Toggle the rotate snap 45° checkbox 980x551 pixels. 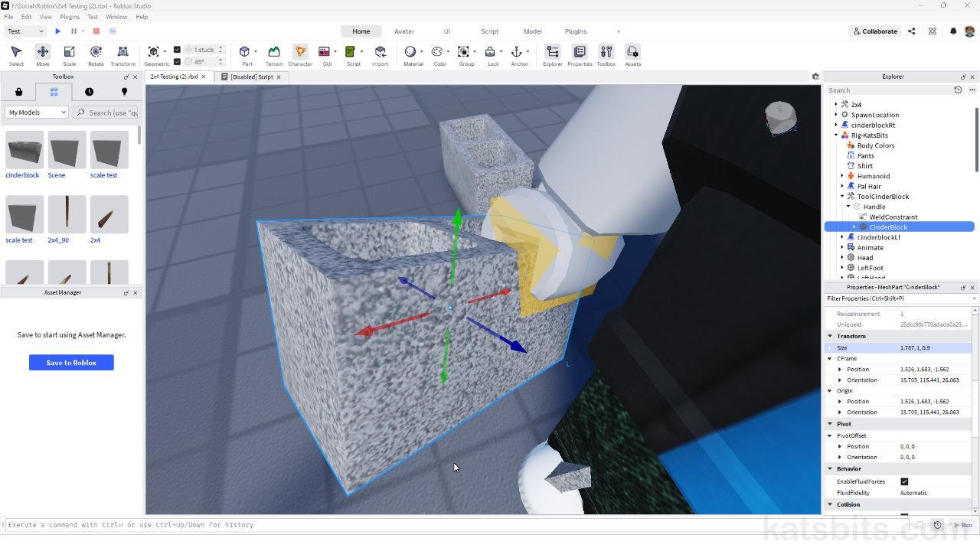[x=178, y=62]
